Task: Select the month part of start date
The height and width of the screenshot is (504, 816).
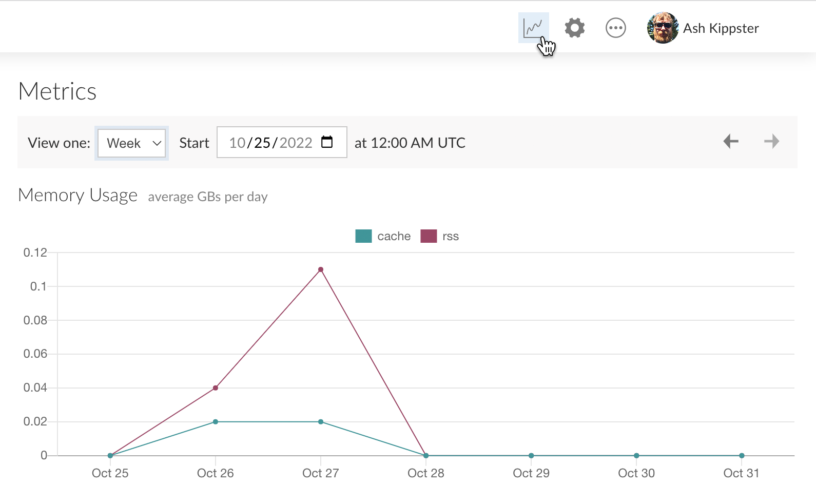Action: click(237, 143)
